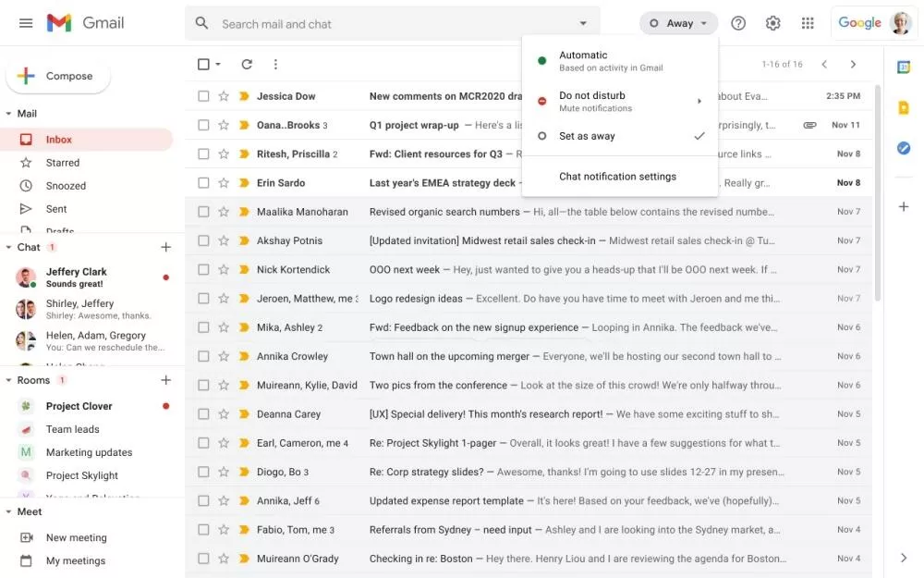Star the Erin Sardo email
This screenshot has height=578, width=924.
point(224,183)
